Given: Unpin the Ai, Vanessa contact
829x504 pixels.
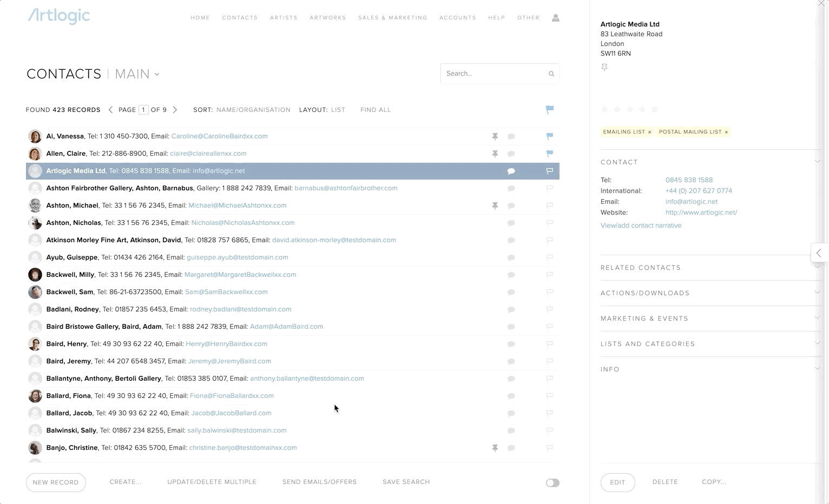Looking at the screenshot, I should [x=495, y=137].
